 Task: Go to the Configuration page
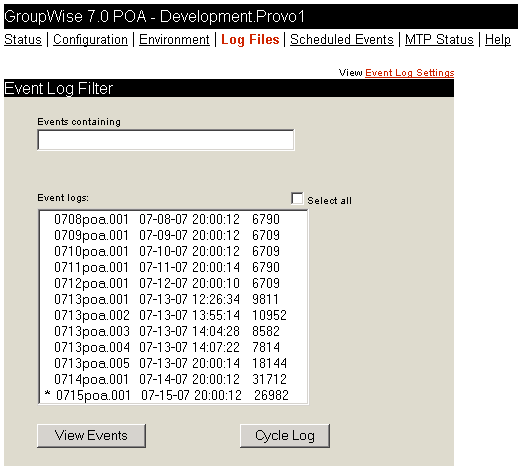coord(90,39)
